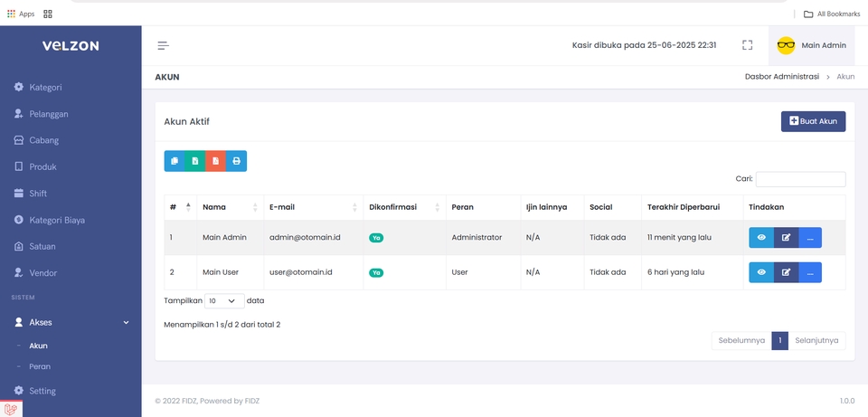Viewport: 868px width, 417px height.
Task: Open the browser Apps shortcut
Action: (21, 14)
